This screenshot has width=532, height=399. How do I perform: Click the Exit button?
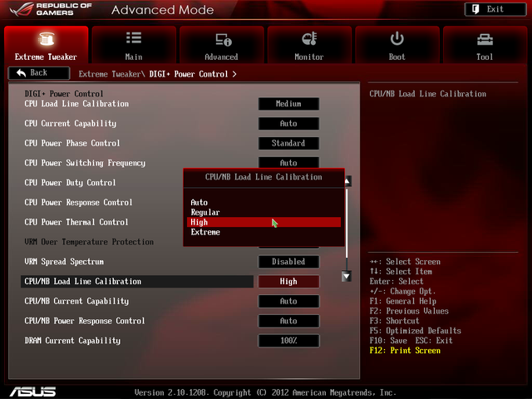click(495, 9)
